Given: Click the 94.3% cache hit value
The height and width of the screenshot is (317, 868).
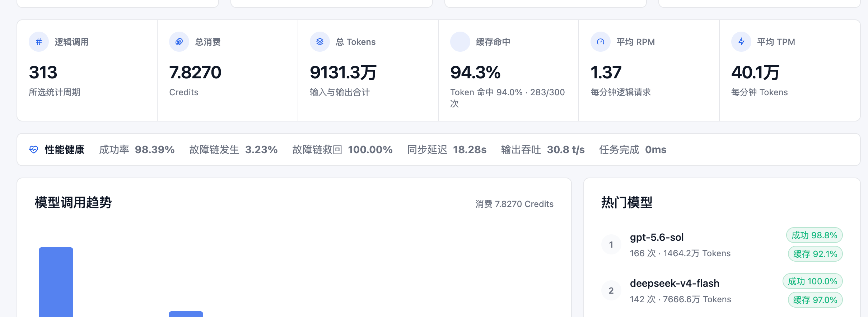Looking at the screenshot, I should pyautogui.click(x=476, y=72).
